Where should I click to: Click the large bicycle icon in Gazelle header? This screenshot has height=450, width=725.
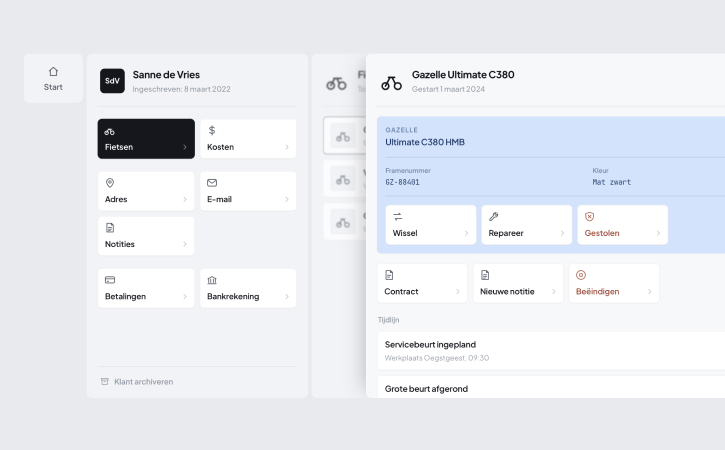click(391, 83)
